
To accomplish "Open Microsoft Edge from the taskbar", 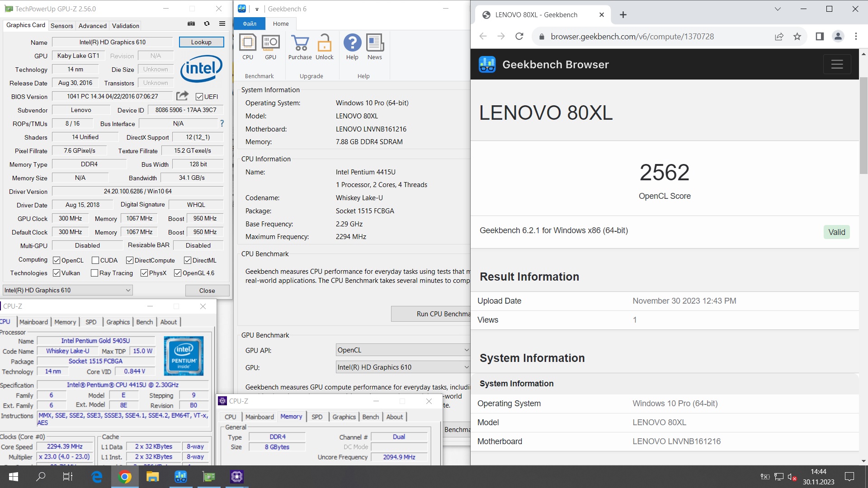I will point(97,477).
